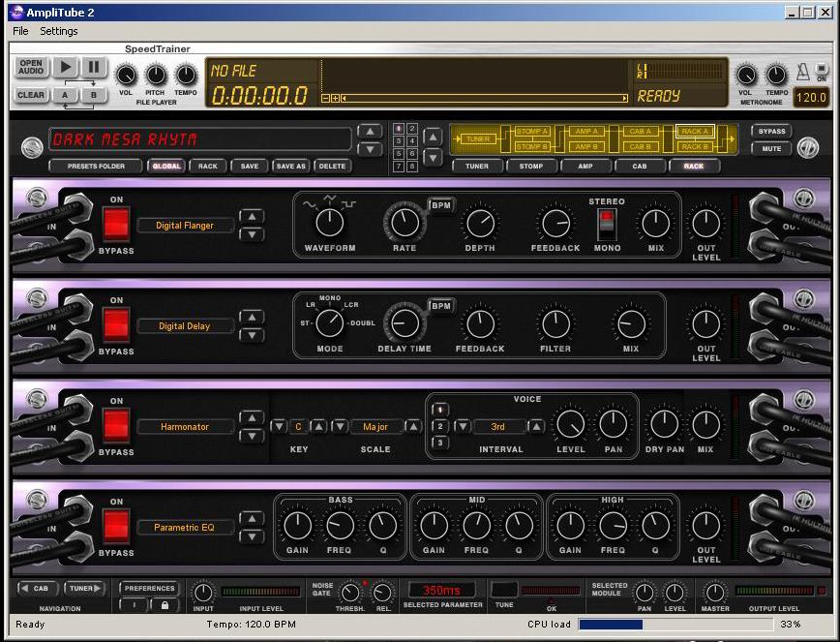
Task: Click the lock icon below Preferences
Action: coord(165,604)
